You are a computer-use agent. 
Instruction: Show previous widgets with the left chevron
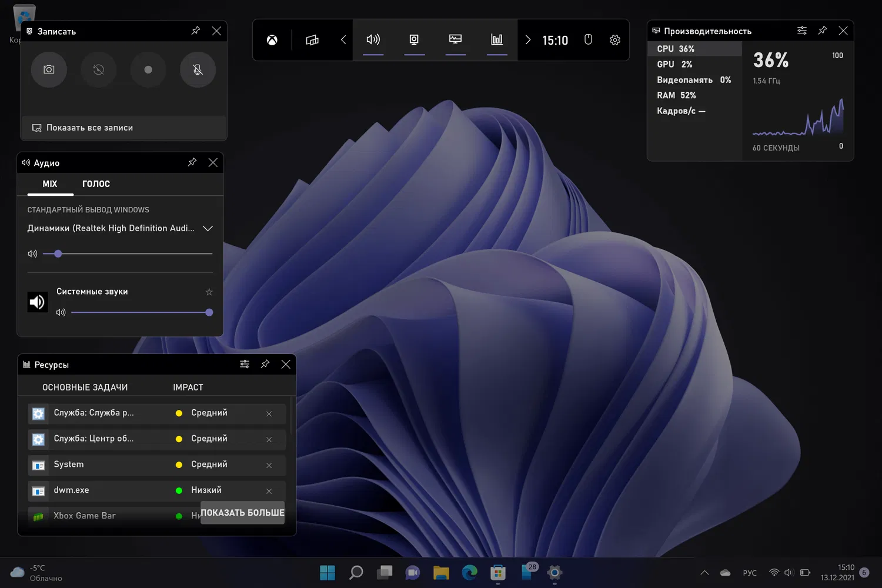tap(343, 40)
